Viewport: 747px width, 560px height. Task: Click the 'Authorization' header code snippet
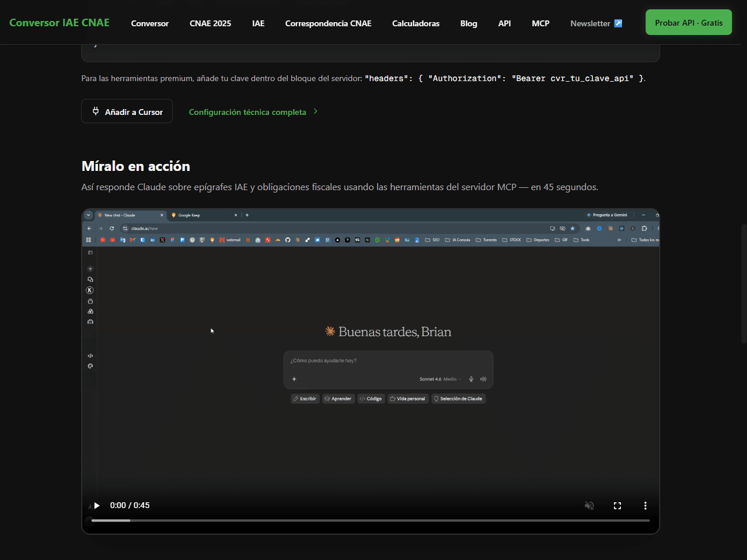tap(505, 78)
